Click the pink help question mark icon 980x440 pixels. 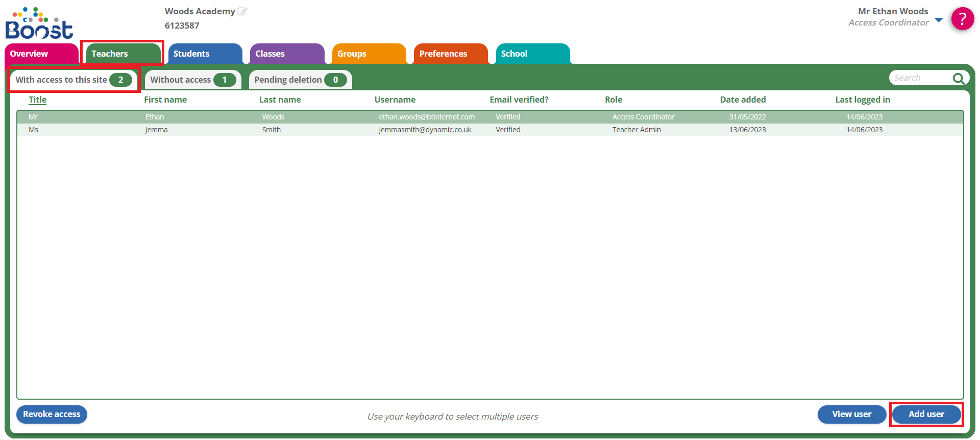(962, 19)
